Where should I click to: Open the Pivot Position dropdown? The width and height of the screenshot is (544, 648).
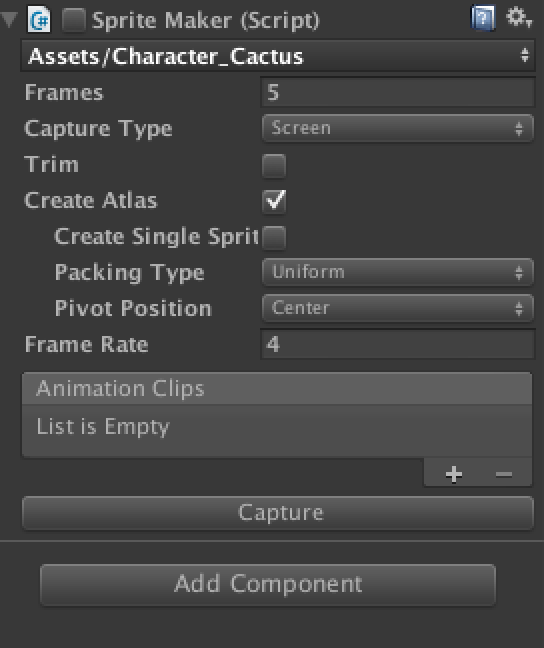pyautogui.click(x=398, y=308)
